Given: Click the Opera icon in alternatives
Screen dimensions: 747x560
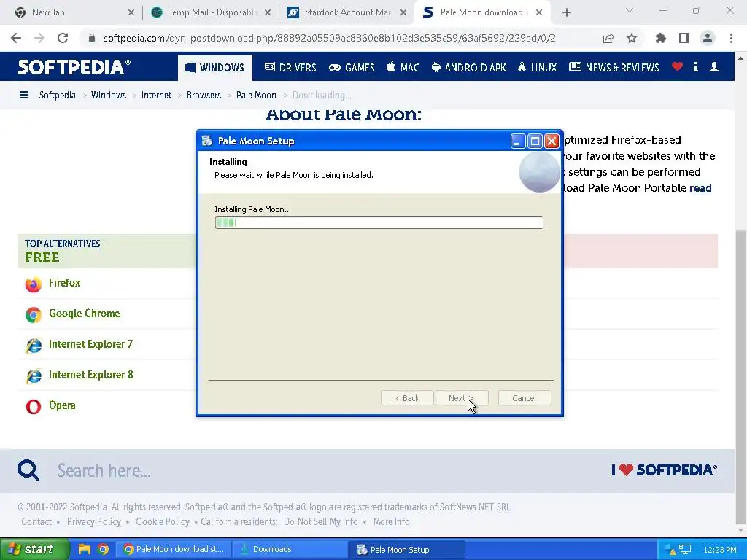Looking at the screenshot, I should point(34,406).
